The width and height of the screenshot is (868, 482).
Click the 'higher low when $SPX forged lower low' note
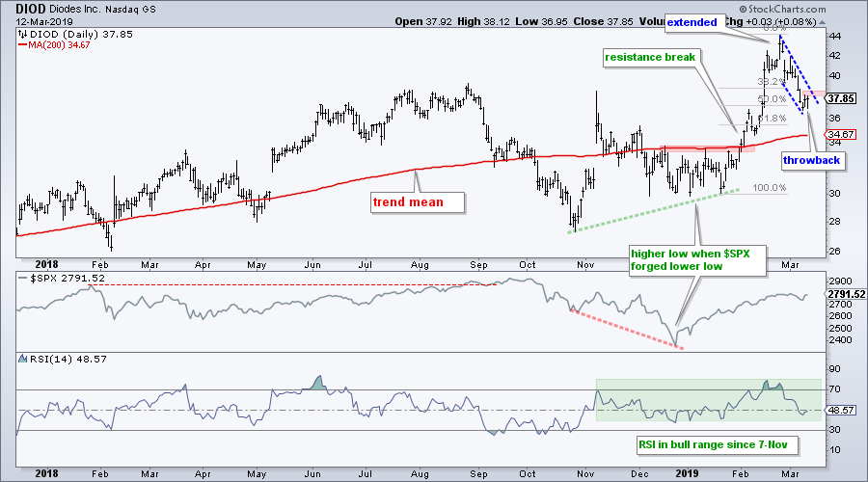click(x=697, y=260)
